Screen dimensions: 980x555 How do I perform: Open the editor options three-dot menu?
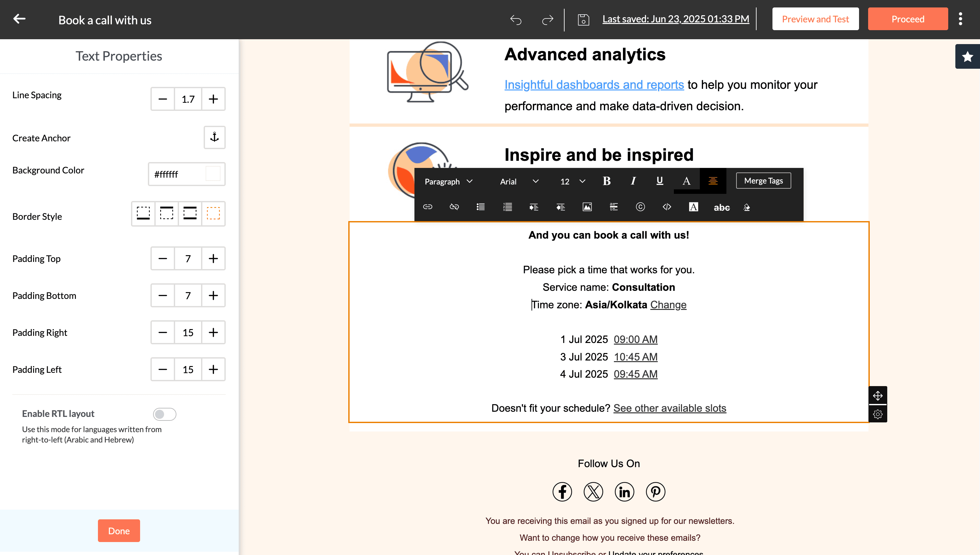point(961,19)
